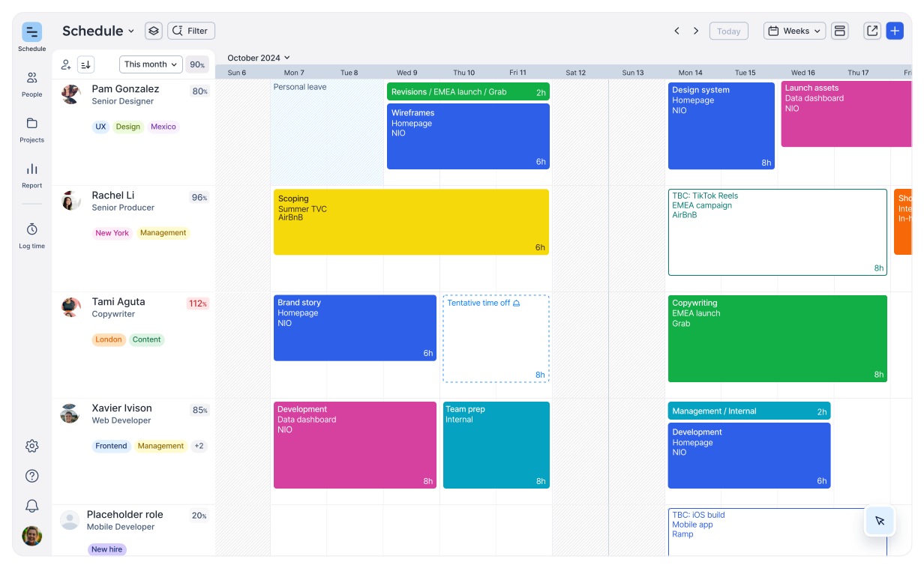Expand the October 2024 date selector
The image size is (924, 568).
point(259,58)
